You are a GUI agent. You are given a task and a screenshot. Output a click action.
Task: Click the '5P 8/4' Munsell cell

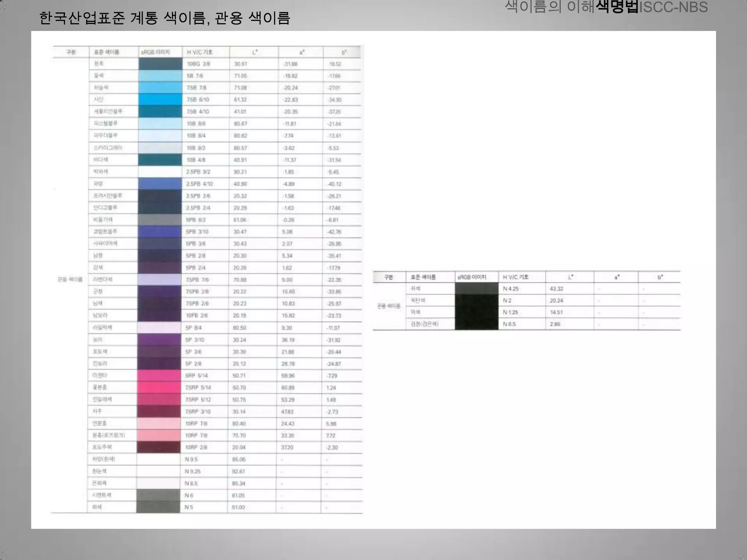193,328
